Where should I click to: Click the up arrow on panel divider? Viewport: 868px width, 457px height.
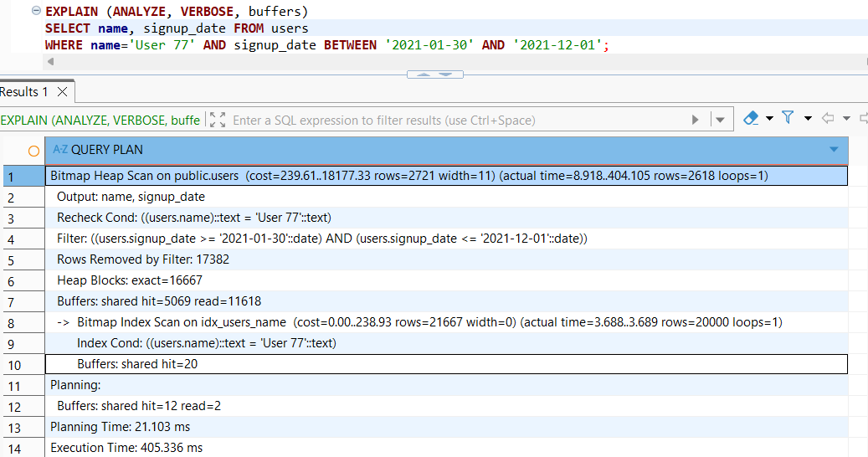pyautogui.click(x=424, y=74)
